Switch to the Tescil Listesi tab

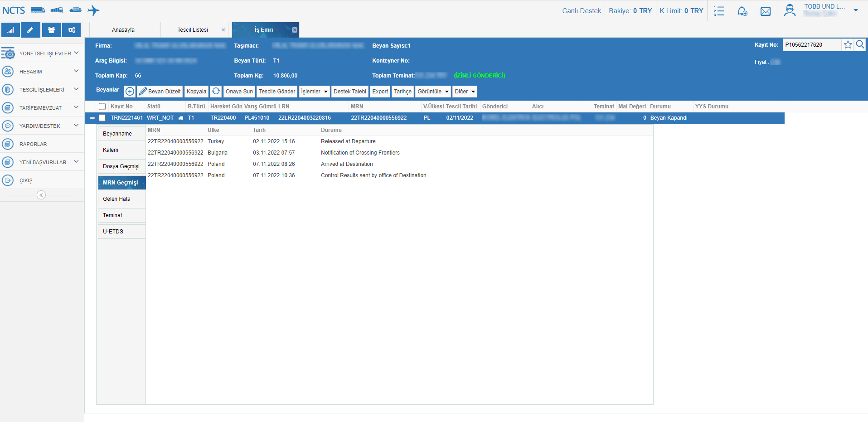193,30
